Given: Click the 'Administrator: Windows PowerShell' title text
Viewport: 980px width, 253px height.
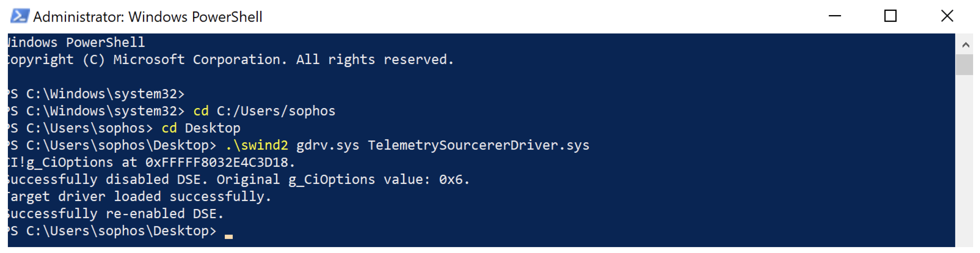Looking at the screenshot, I should (x=148, y=17).
